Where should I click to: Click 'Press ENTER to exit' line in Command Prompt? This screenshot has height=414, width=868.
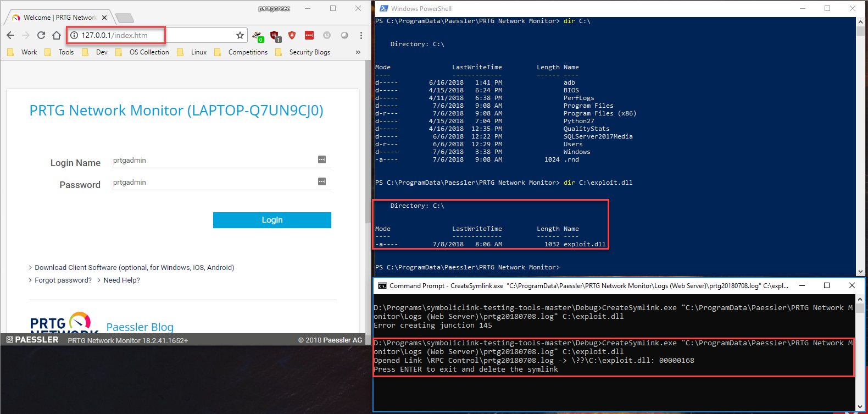pyautogui.click(x=466, y=369)
